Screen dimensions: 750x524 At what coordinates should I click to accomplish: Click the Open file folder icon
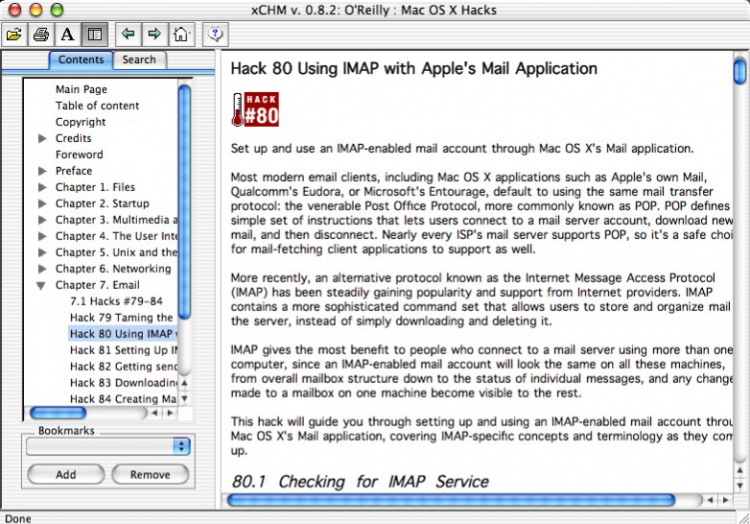point(14,34)
